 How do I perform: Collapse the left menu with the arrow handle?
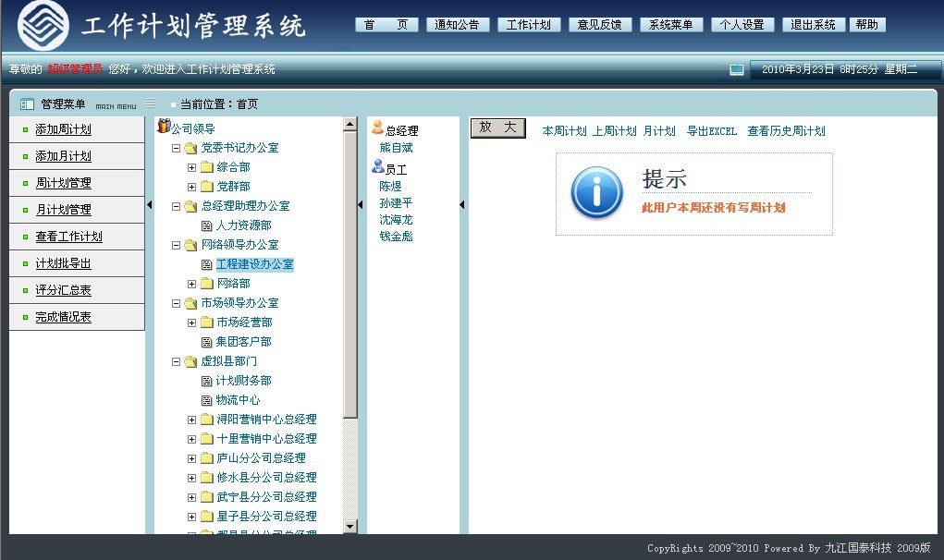(x=149, y=205)
